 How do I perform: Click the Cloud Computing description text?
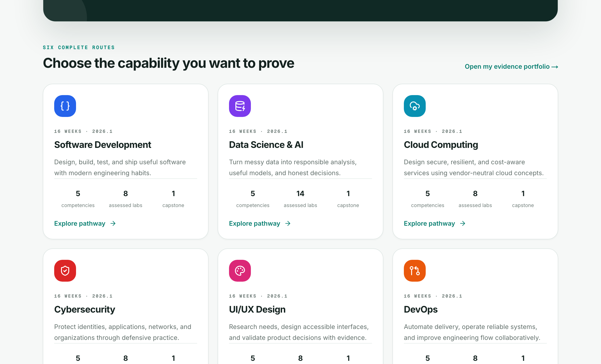tap(474, 167)
